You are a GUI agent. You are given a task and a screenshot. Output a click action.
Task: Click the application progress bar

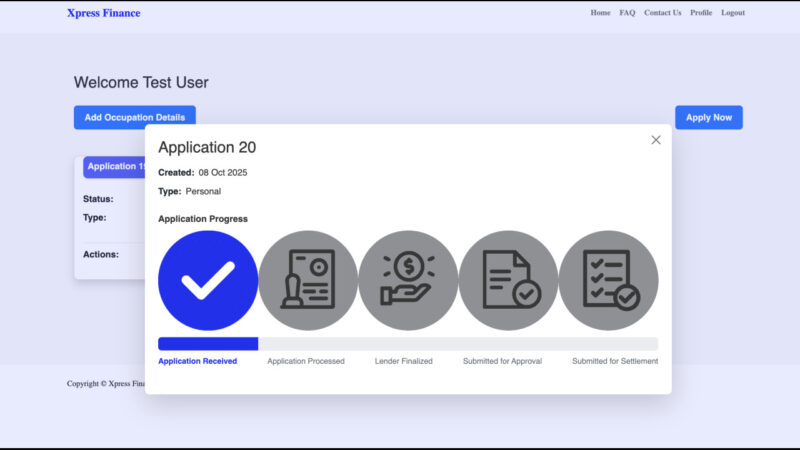408,344
